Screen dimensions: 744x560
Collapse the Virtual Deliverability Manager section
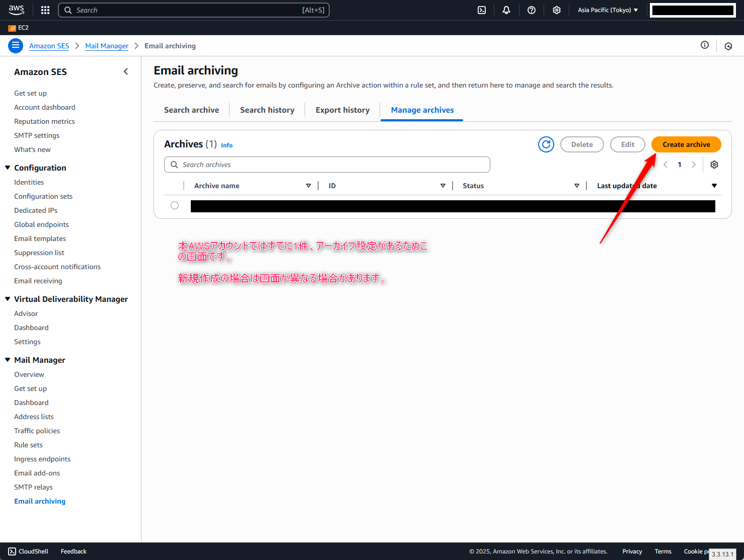pyautogui.click(x=8, y=299)
